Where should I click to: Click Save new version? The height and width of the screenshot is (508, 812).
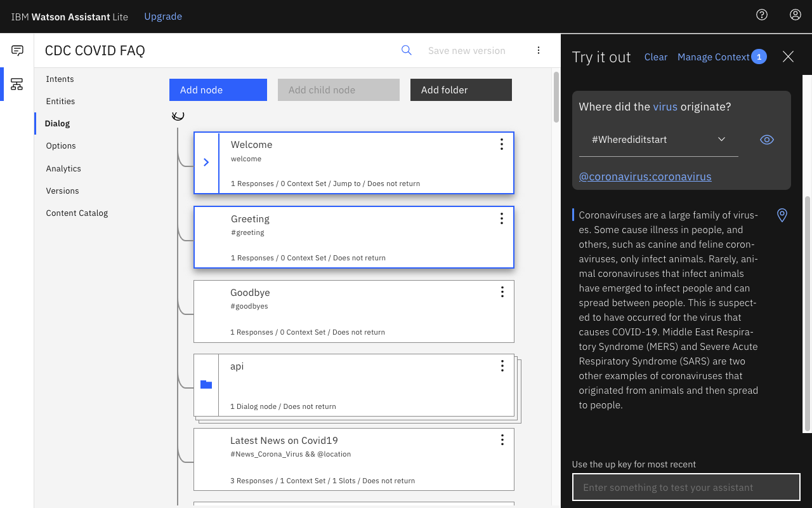467,51
